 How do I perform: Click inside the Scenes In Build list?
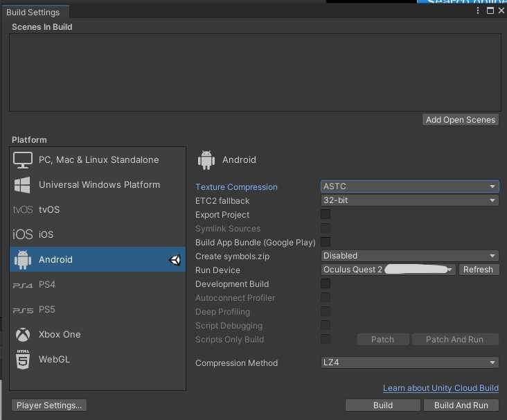(x=255, y=73)
